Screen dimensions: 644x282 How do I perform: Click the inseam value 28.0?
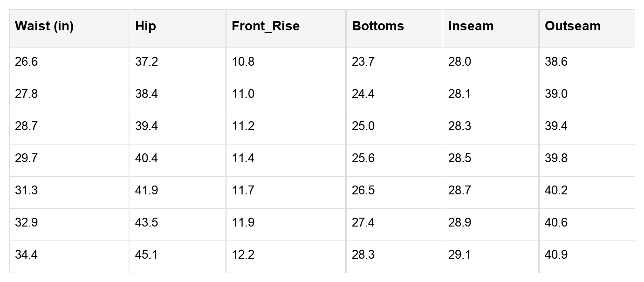pyautogui.click(x=459, y=62)
